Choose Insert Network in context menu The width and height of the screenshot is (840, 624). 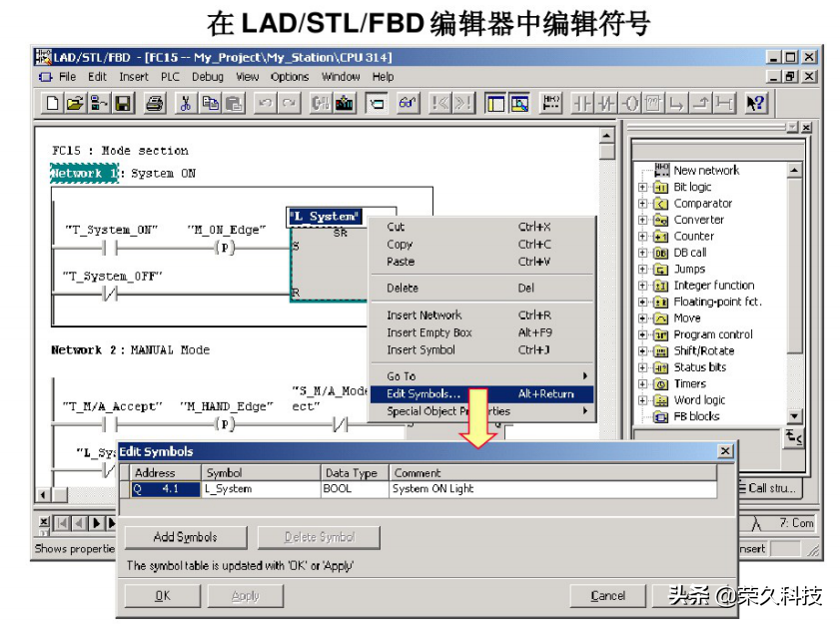tap(482, 315)
